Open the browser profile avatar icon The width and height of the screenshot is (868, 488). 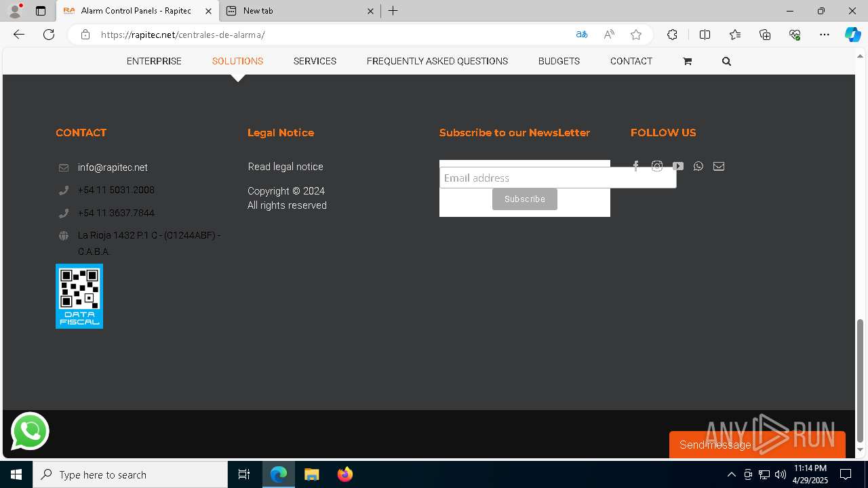pos(15,11)
